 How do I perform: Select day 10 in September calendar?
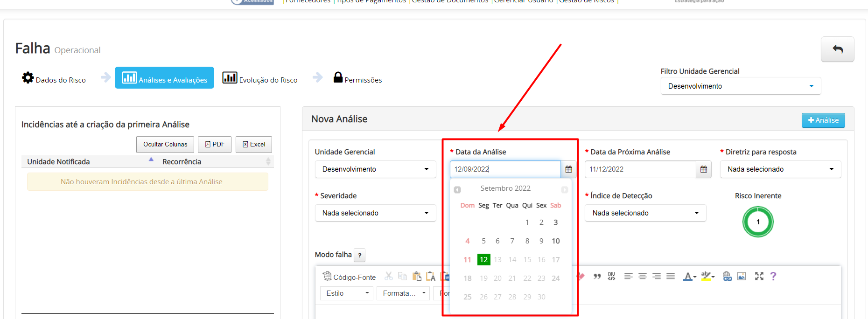pos(556,241)
